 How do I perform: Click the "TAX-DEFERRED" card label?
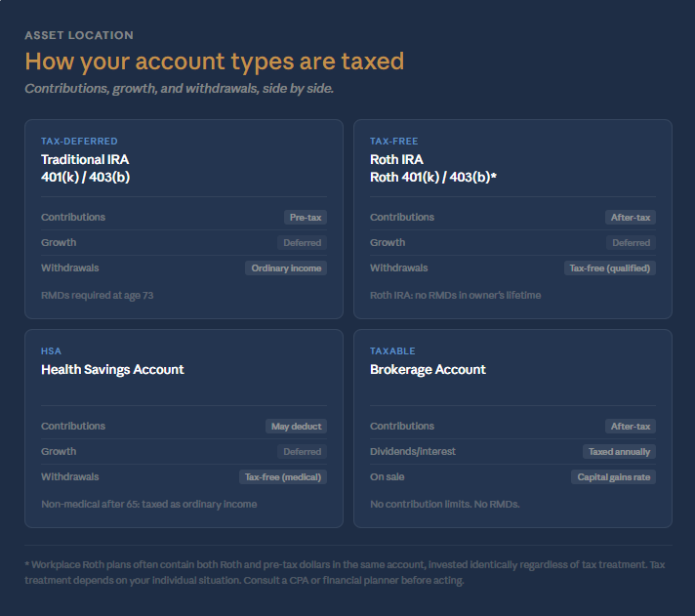79,141
